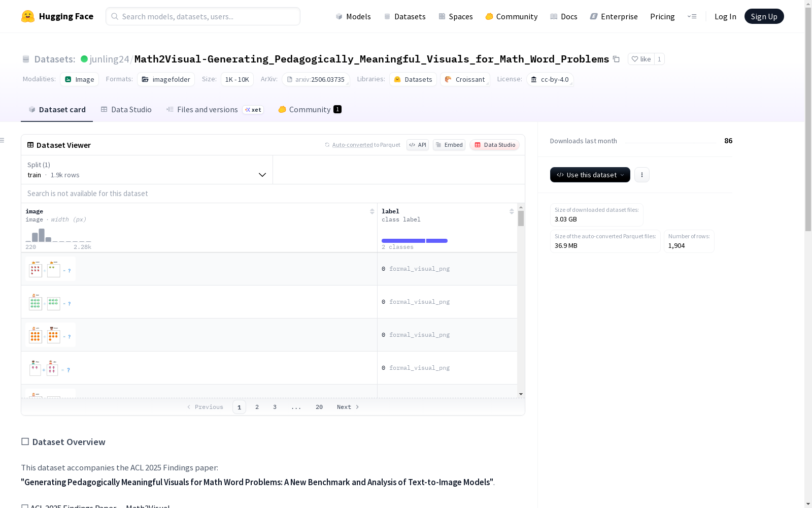Copy dataset name with the copy icon
This screenshot has height=508, width=812.
coord(616,59)
